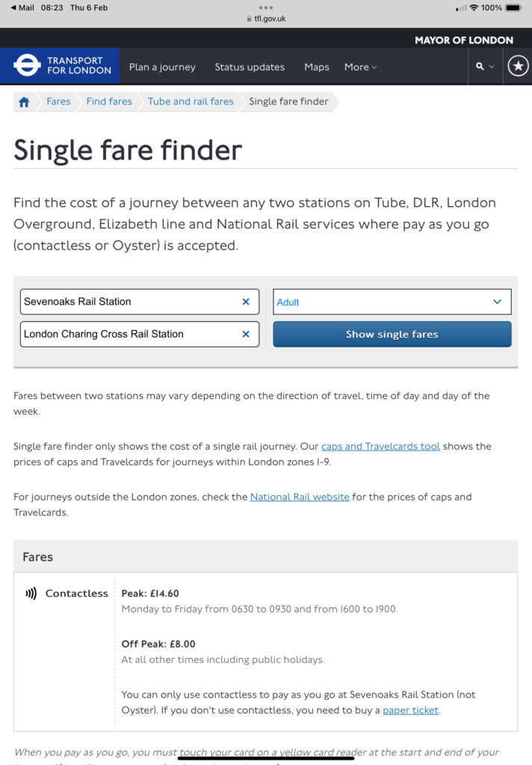Image resolution: width=532 pixels, height=765 pixels.
Task: Open the National Rail website link
Action: pyautogui.click(x=300, y=497)
